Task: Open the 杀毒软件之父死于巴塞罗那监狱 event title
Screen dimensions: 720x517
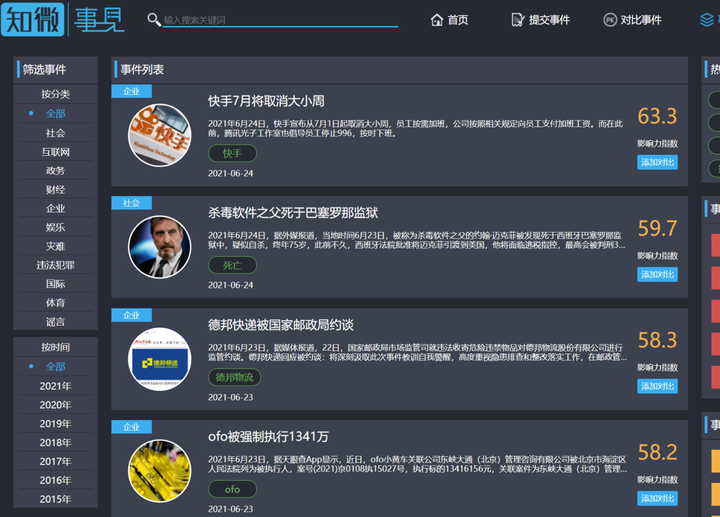Action: pyautogui.click(x=293, y=213)
